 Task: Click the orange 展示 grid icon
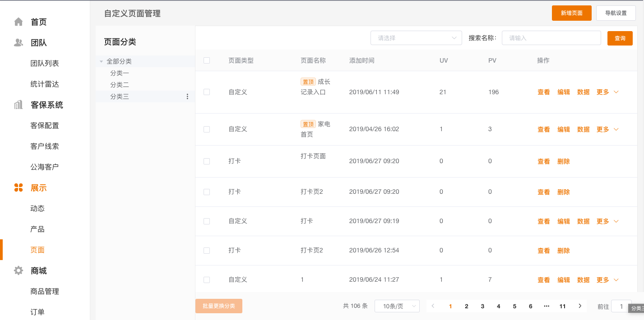[19, 187]
